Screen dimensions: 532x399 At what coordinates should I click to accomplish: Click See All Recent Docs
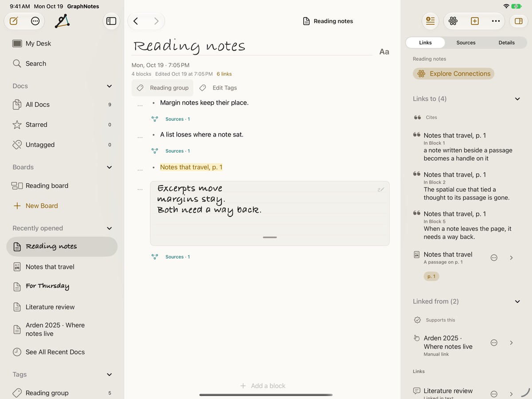pos(62,352)
